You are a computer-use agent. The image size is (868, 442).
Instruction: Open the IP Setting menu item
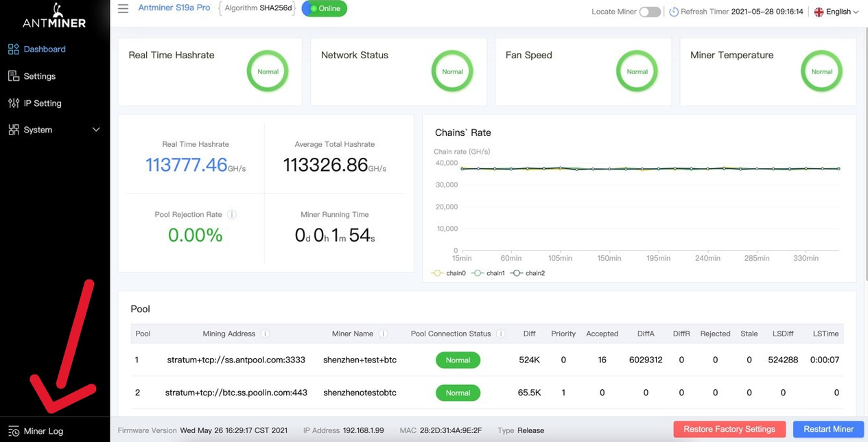click(x=42, y=103)
